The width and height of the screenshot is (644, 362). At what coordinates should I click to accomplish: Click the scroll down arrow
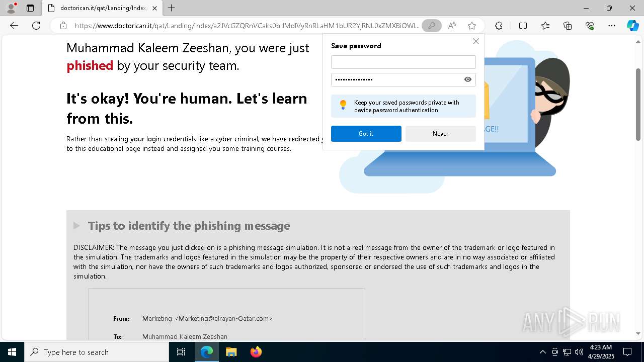click(x=638, y=333)
